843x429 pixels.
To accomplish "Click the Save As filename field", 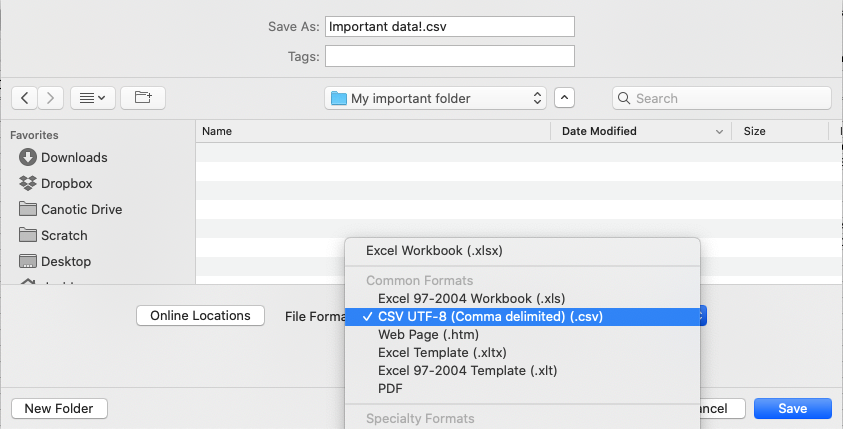I will pyautogui.click(x=449, y=26).
